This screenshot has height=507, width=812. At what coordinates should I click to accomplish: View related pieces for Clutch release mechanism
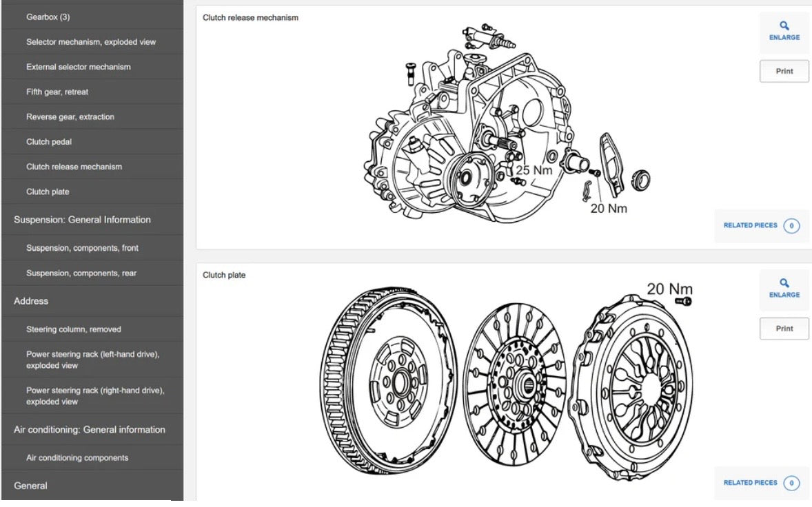tap(761, 225)
